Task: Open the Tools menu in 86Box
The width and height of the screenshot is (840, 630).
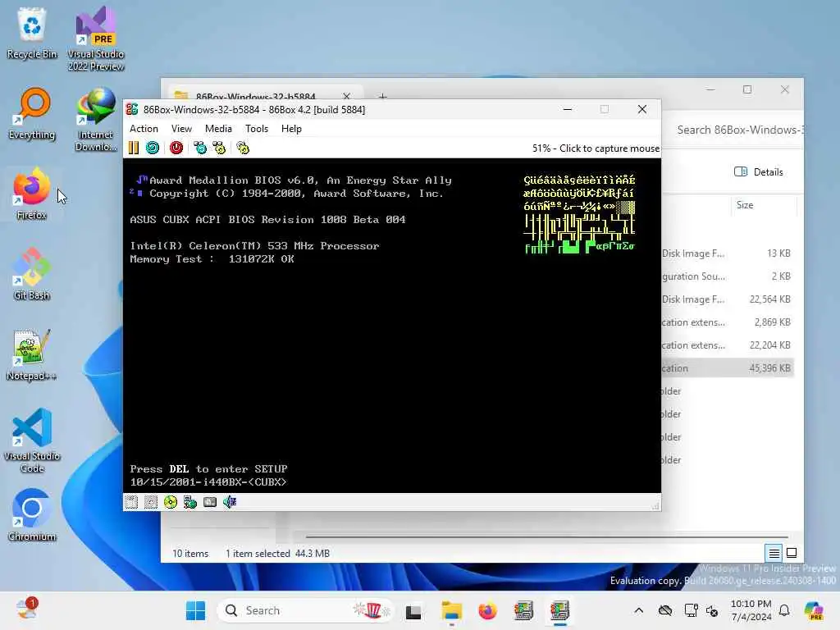Action: point(257,129)
